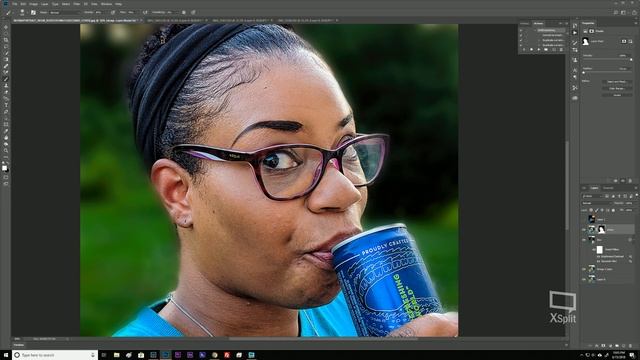
Task: Toggle lock all for layer
Action: click(x=613, y=210)
